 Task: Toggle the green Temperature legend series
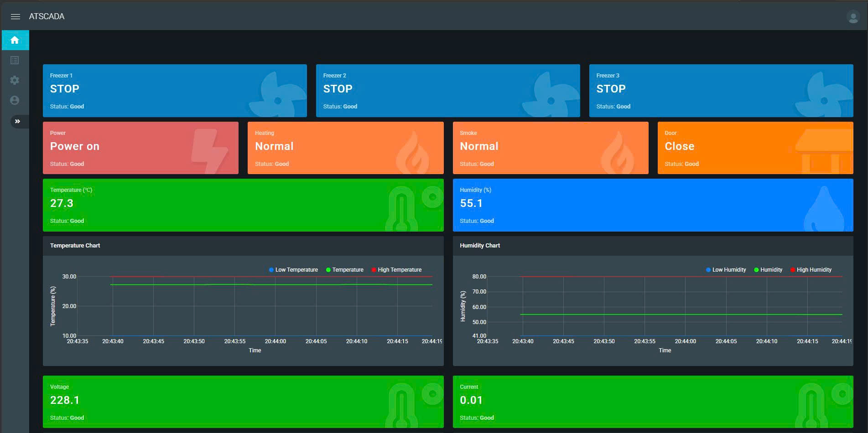click(x=345, y=270)
